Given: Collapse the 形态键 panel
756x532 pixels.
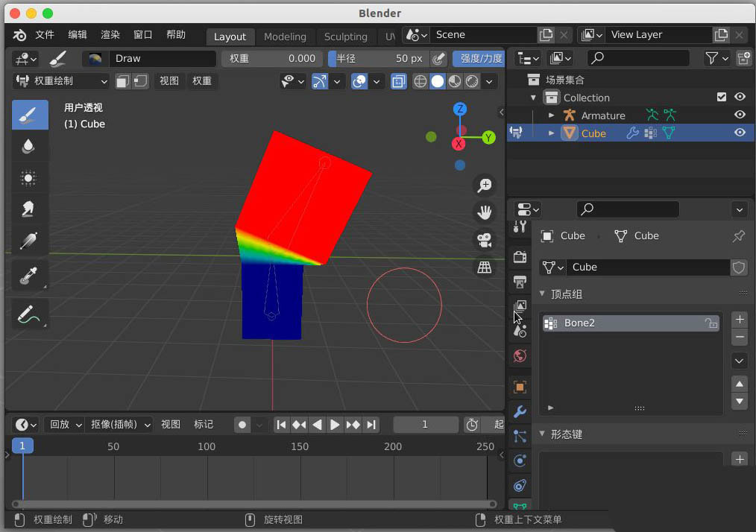Looking at the screenshot, I should coord(543,434).
